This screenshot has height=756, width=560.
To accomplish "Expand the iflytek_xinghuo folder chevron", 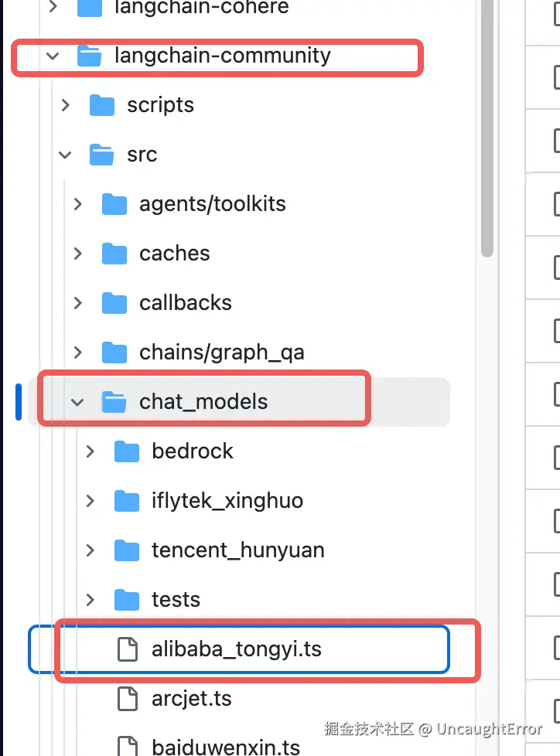I will pyautogui.click(x=90, y=501).
